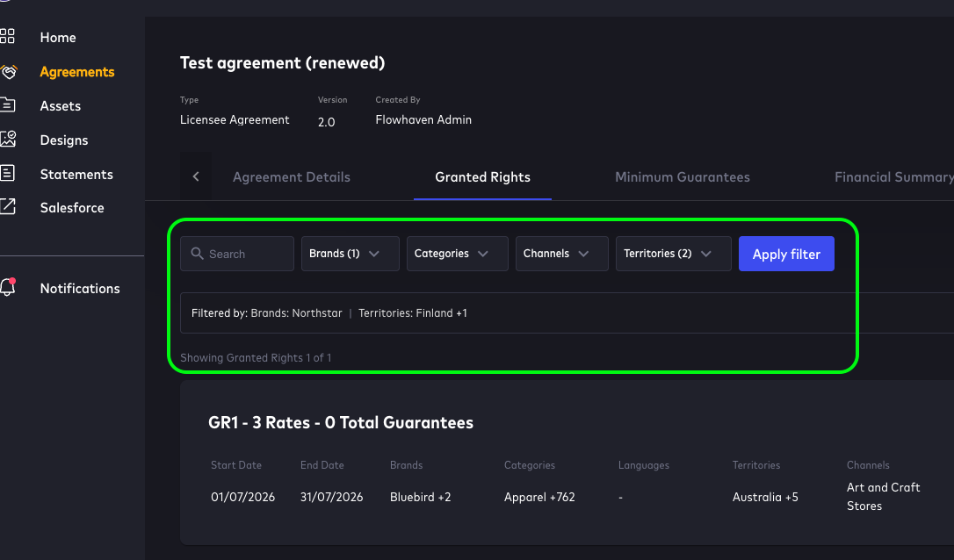Screen dimensions: 954x560
Task: Click start date 01/07/2026
Action: [x=242, y=497]
